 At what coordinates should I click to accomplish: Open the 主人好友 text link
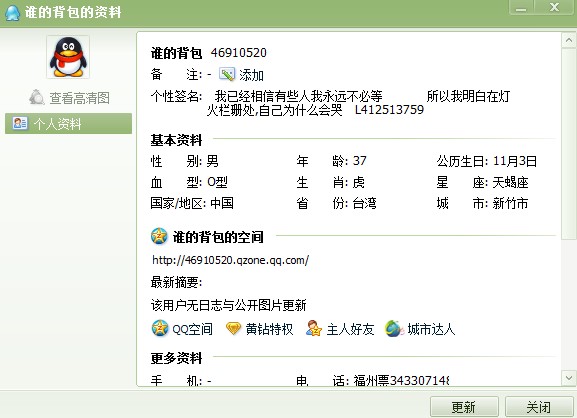pyautogui.click(x=350, y=329)
